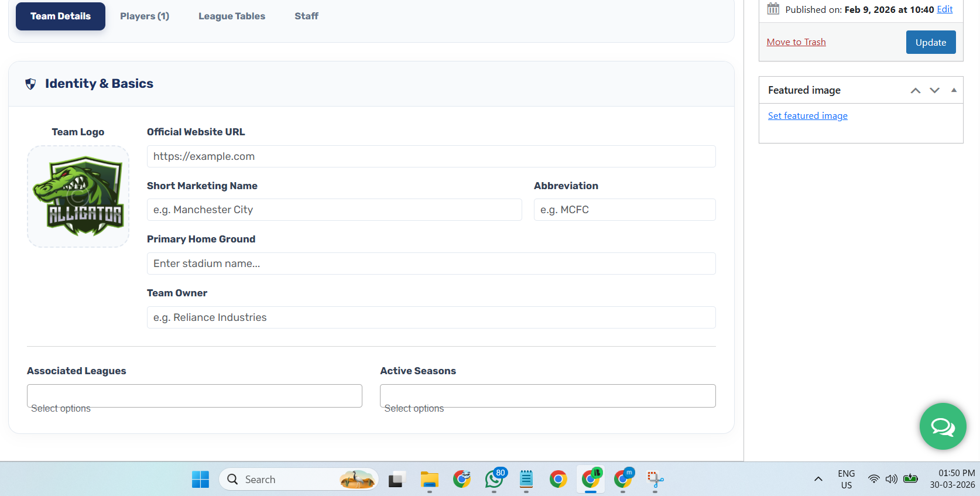Show hidden system tray icons
Screen dimensions: 980x496
[818, 480]
